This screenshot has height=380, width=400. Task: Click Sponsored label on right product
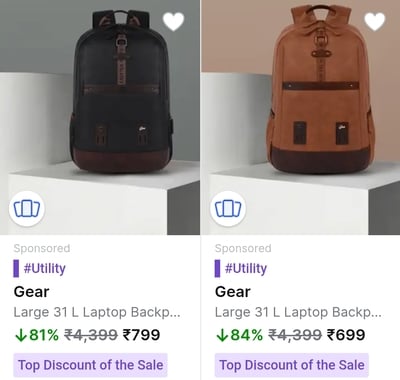243,248
